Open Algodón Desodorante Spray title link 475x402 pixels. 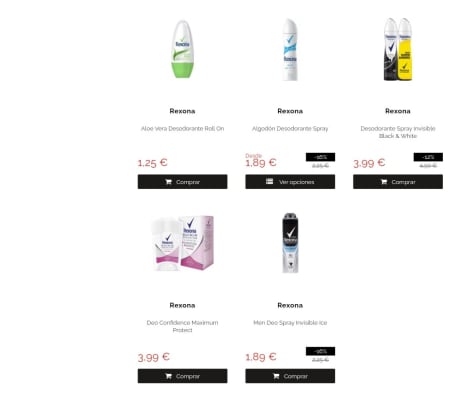290,129
